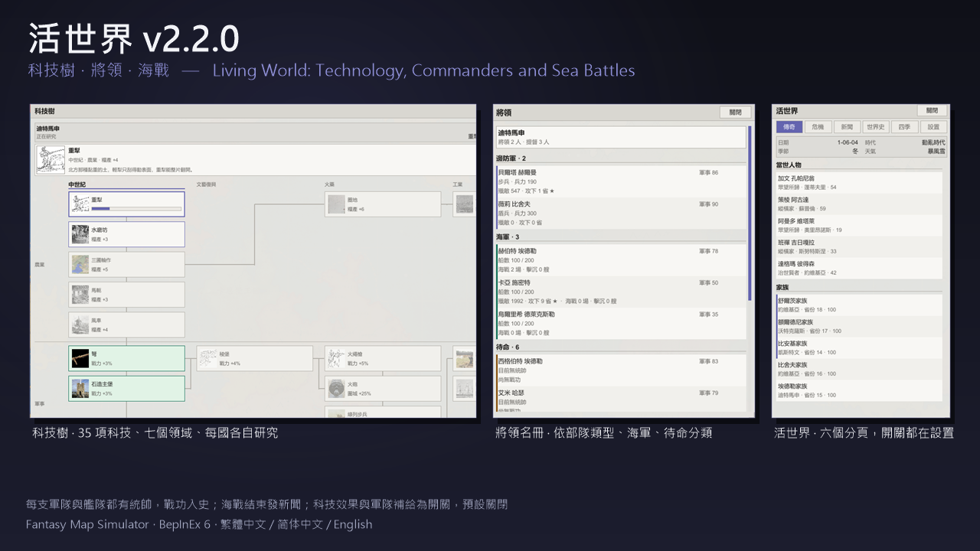The width and height of the screenshot is (980, 551).
Task: Select admiral 烏爾里希 德萊克斯勒
Action: pyautogui.click(x=621, y=324)
